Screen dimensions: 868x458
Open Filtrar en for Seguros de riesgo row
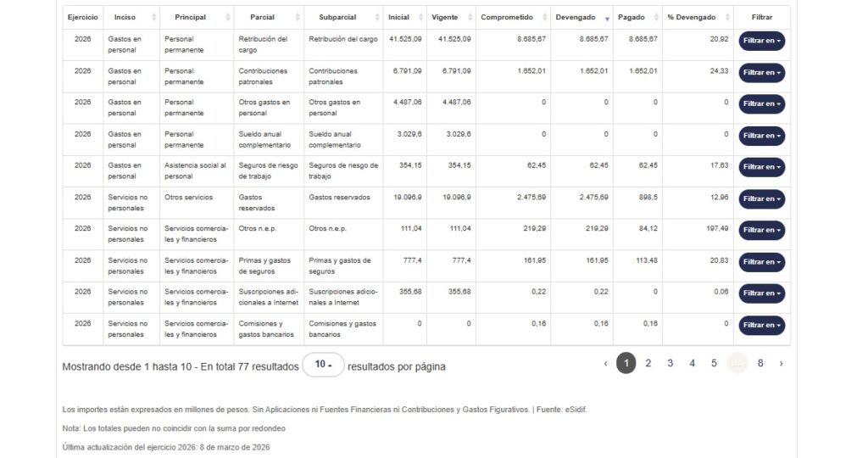[x=761, y=167]
